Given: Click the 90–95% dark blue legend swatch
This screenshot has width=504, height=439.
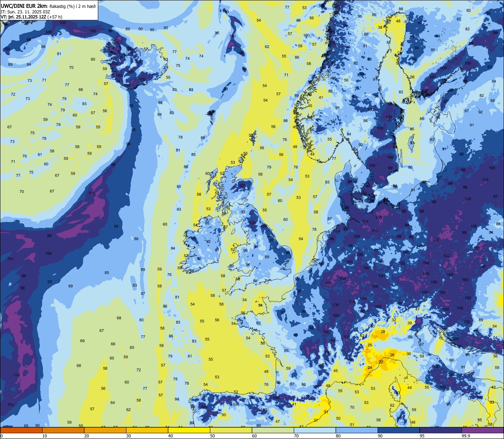Looking at the screenshot, I should [398, 430].
